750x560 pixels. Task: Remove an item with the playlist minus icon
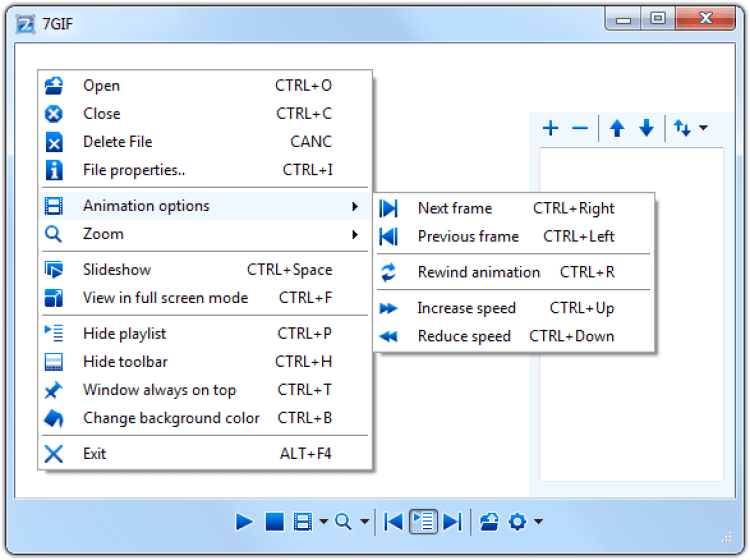[x=580, y=128]
